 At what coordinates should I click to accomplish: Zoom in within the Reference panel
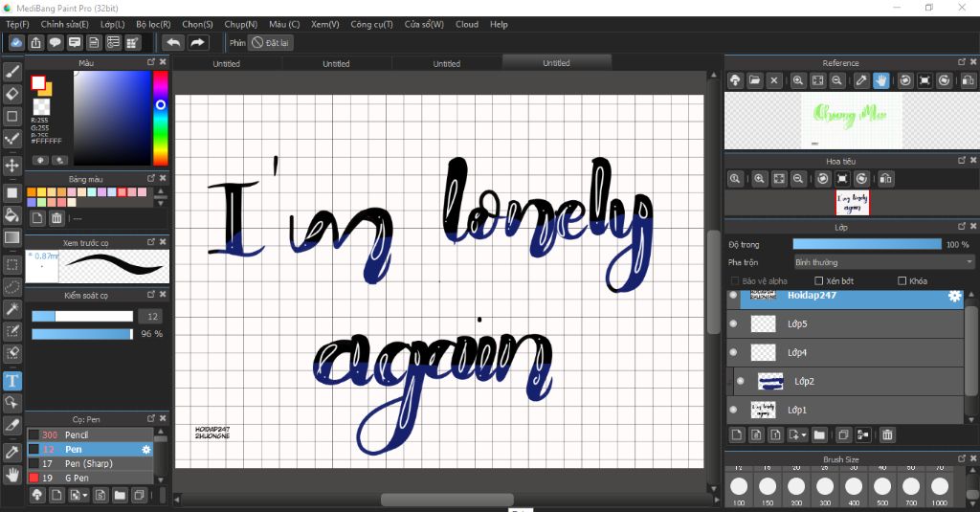798,80
